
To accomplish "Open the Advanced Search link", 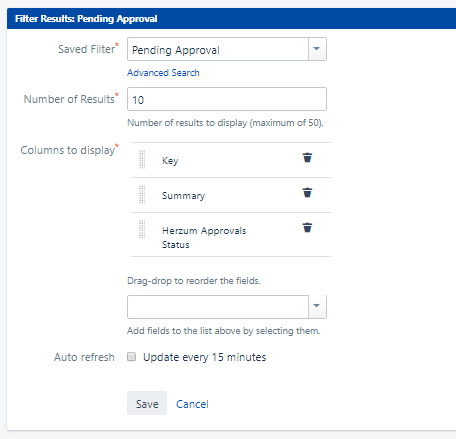I will tap(163, 73).
